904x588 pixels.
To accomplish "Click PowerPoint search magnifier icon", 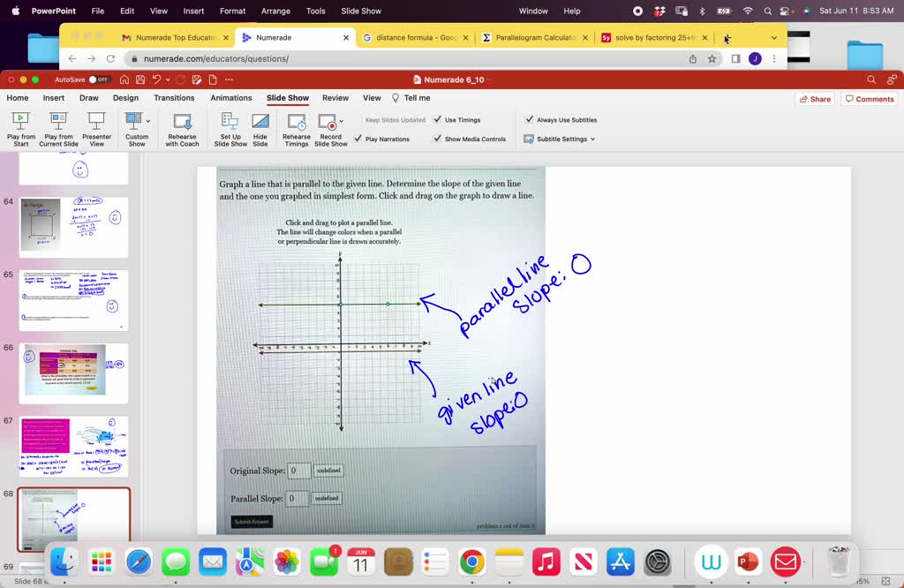I will click(x=871, y=79).
